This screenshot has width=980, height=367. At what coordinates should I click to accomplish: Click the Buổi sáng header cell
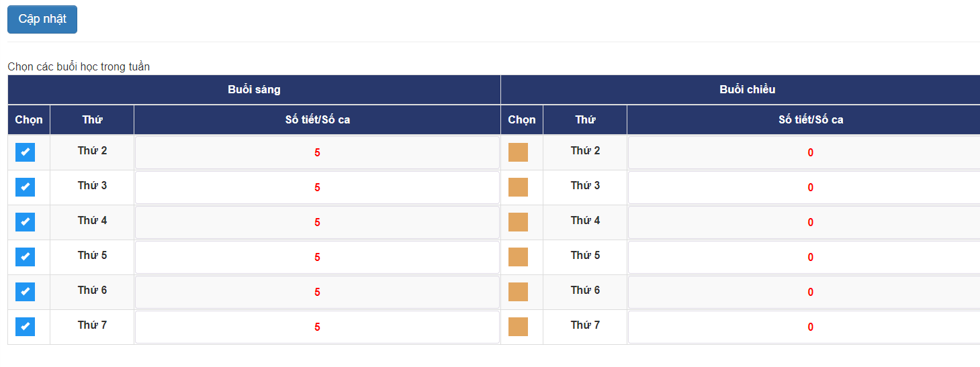[254, 90]
